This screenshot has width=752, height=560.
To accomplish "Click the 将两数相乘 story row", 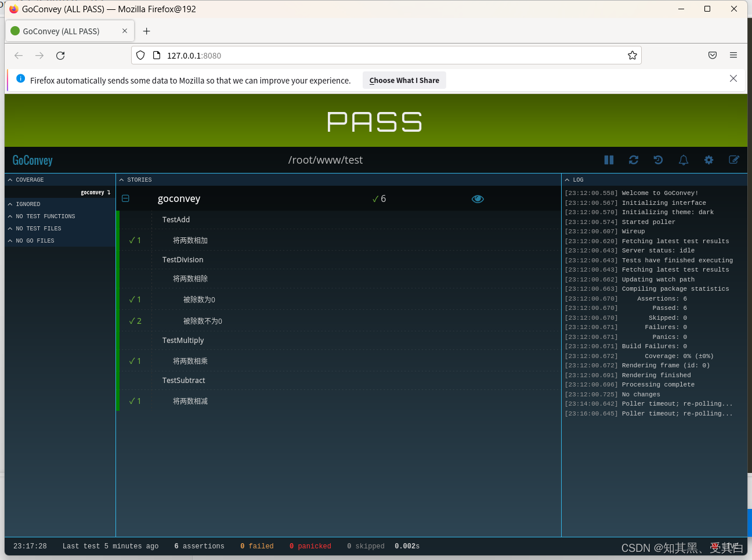I will (x=339, y=361).
